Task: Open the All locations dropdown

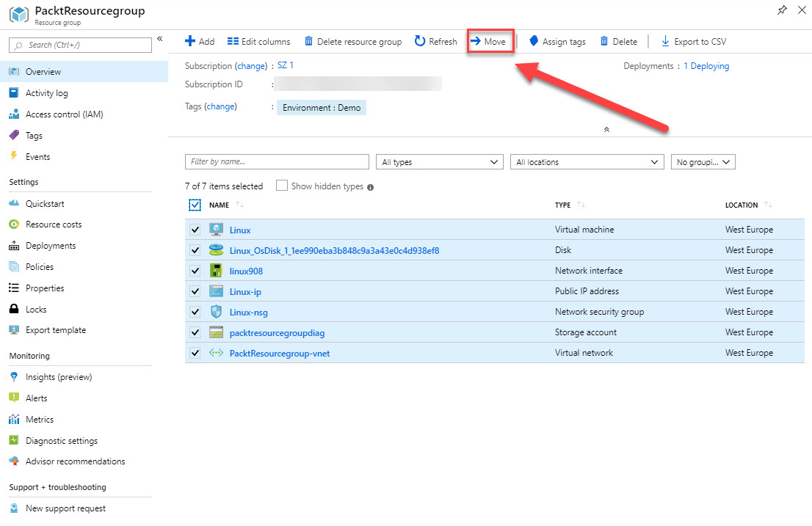Action: tap(587, 162)
